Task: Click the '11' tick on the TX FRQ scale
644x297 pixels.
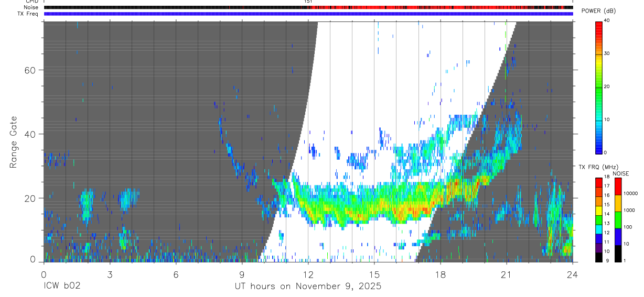Action: (x=607, y=242)
